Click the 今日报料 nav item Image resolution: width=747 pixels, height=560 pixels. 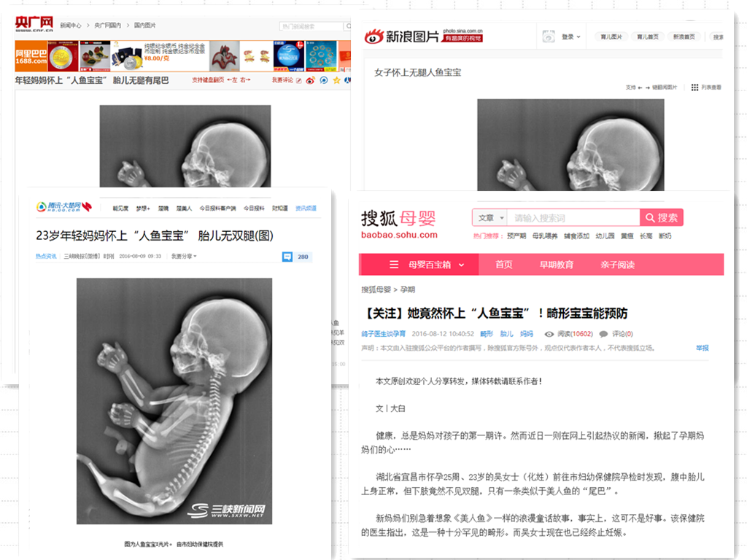(x=254, y=208)
